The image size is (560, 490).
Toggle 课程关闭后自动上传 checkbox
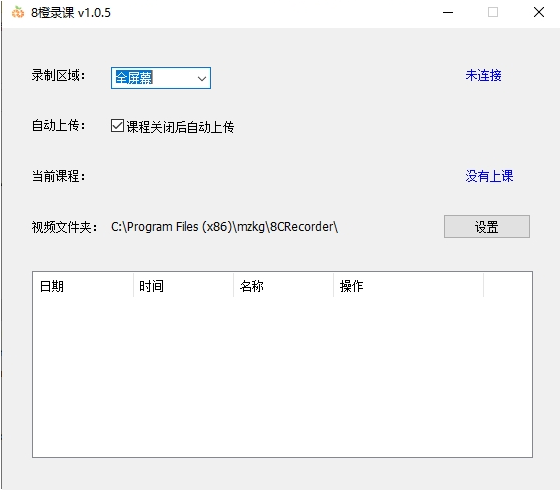pos(117,126)
